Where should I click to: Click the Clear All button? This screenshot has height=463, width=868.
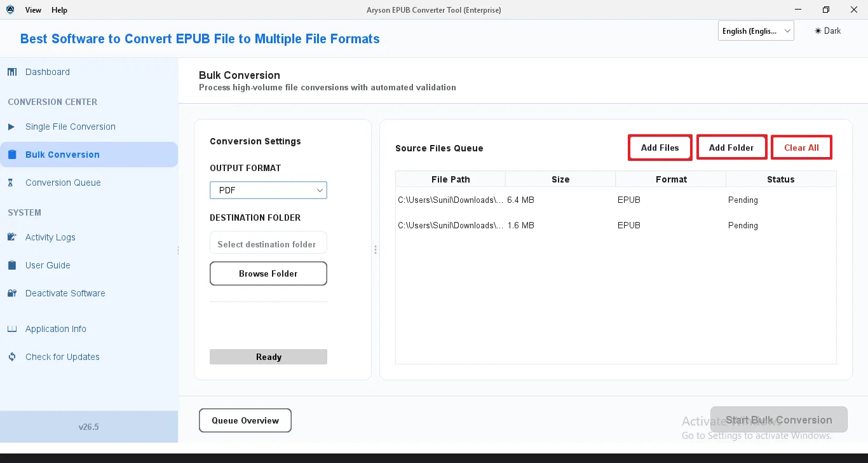click(x=801, y=148)
